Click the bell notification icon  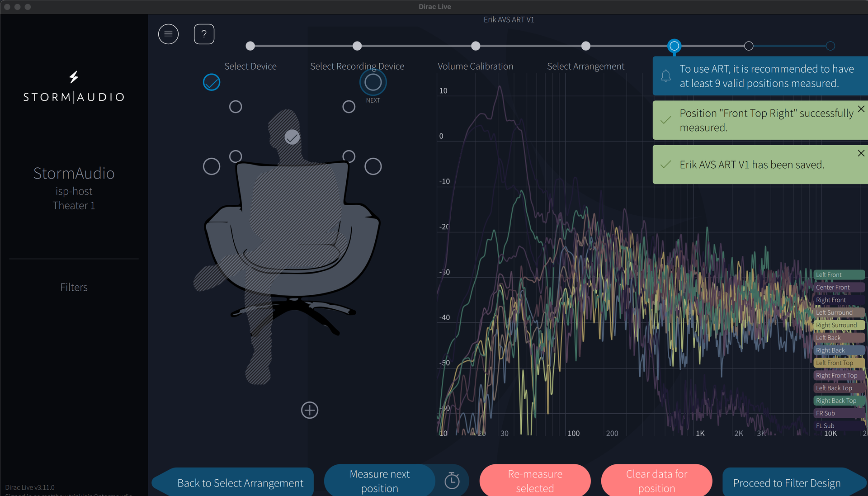(665, 76)
